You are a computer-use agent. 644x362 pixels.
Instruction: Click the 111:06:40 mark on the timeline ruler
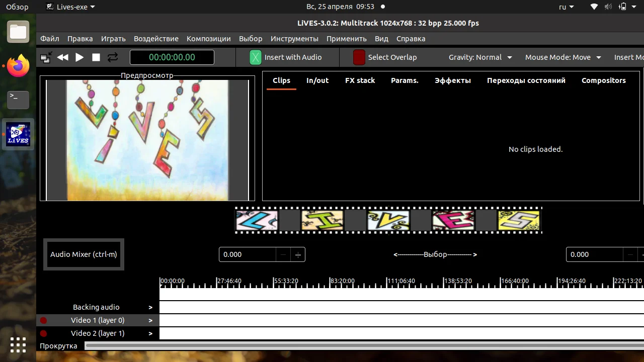point(401,281)
